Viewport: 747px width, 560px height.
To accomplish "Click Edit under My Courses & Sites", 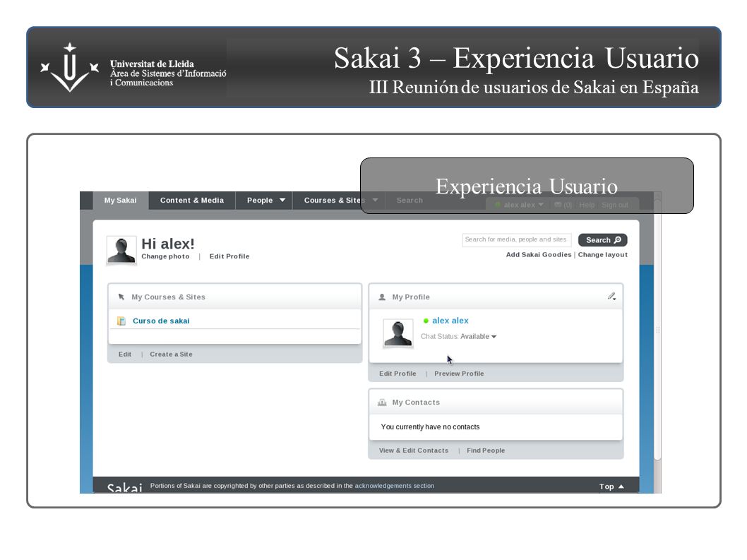I will tap(125, 354).
